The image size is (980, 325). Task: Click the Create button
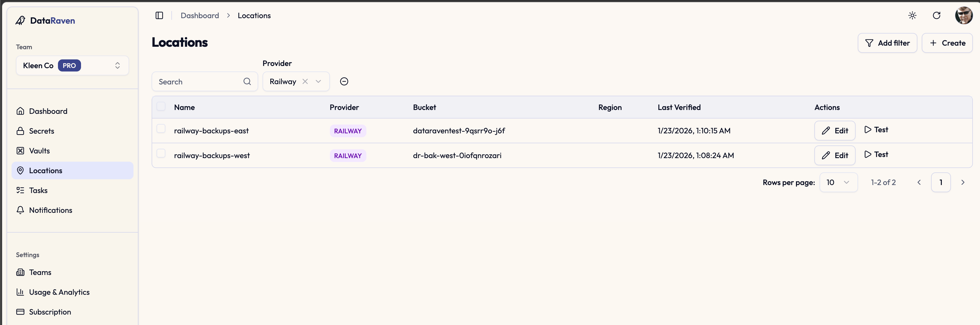(947, 43)
